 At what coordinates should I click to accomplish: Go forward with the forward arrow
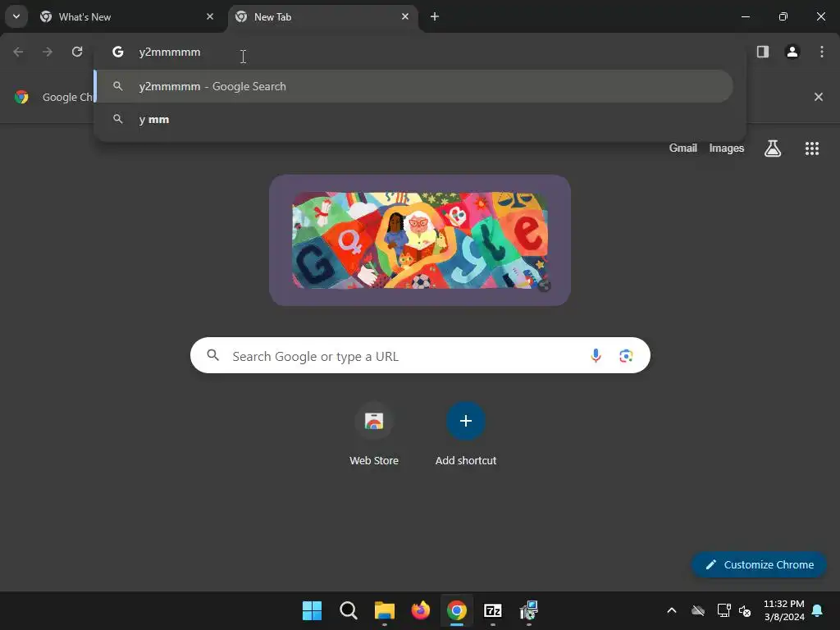click(x=48, y=52)
